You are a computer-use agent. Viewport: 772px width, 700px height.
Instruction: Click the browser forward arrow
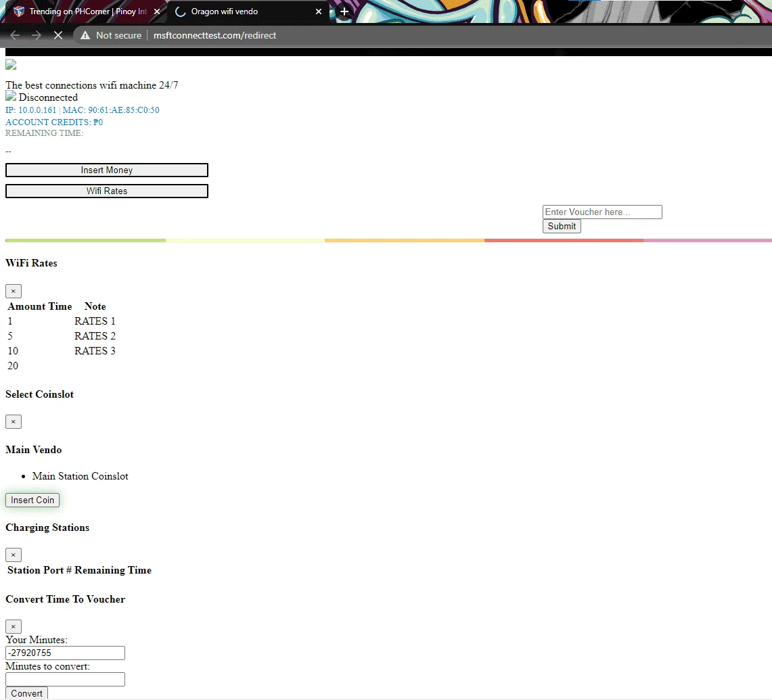click(x=37, y=35)
